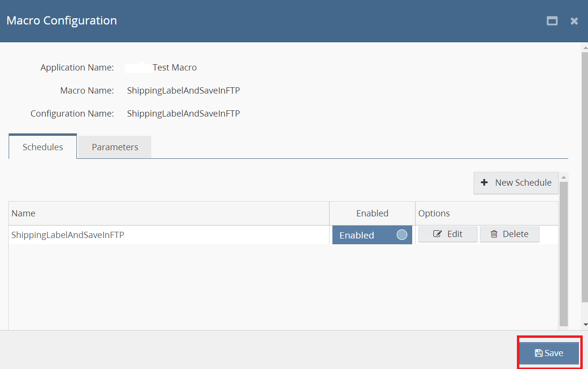Viewport: 588px width, 369px height.
Task: Click the dialog's outer scrollbar down arrow
Action: pos(585,325)
